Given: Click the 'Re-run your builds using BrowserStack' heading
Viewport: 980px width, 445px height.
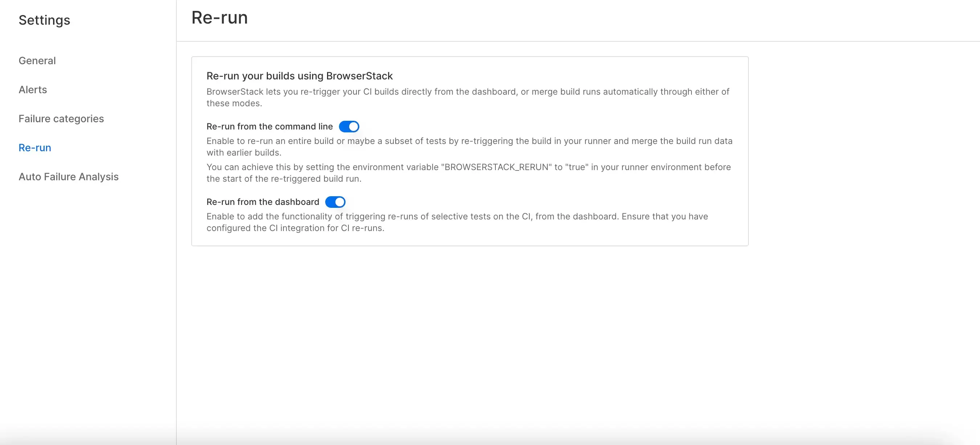Looking at the screenshot, I should tap(299, 76).
